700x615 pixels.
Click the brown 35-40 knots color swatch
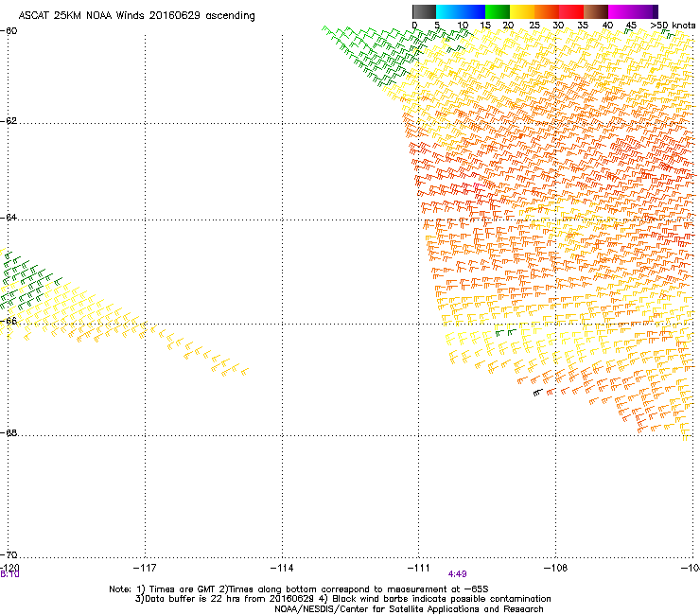(x=596, y=11)
